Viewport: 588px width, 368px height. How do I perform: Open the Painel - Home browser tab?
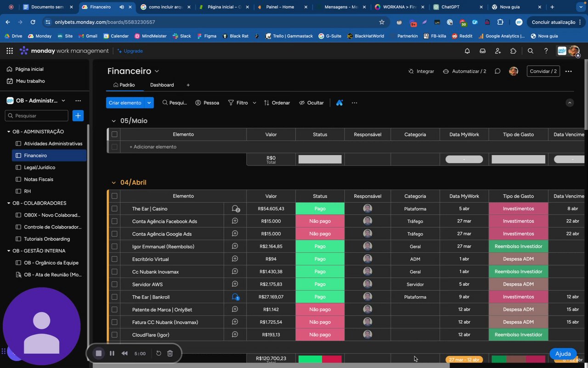click(281, 7)
